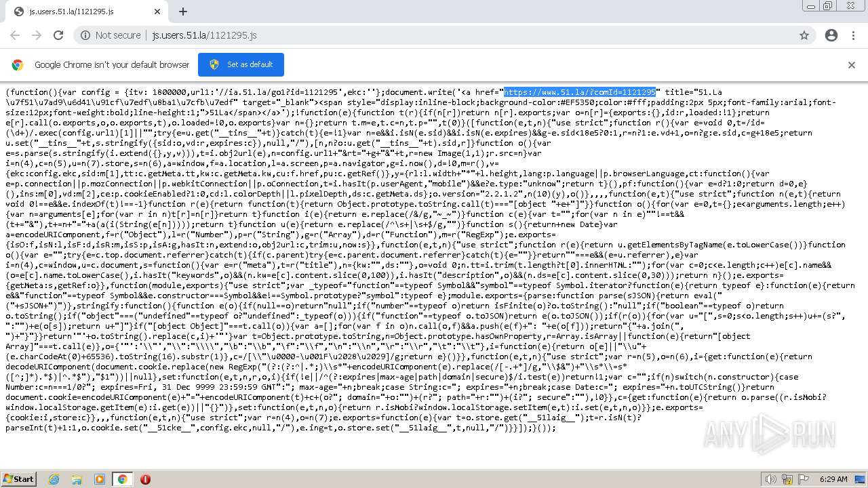This screenshot has height=488, width=868.
Task: Click the red stop icon on taskbar
Action: [145, 479]
